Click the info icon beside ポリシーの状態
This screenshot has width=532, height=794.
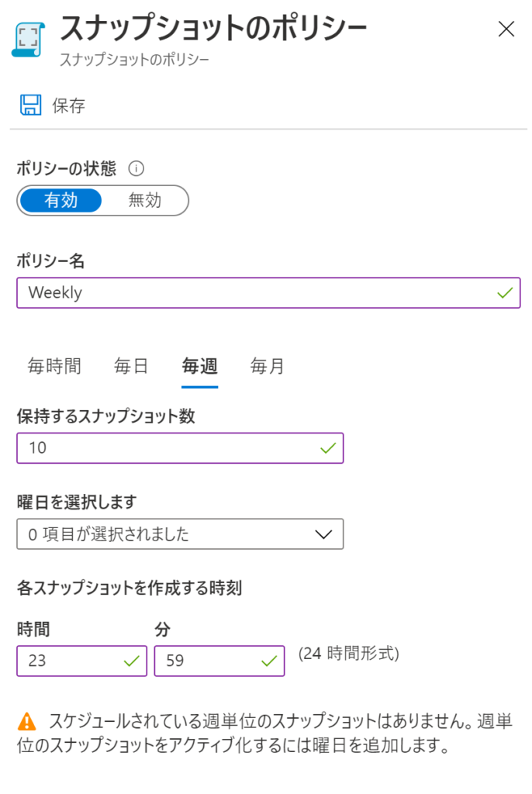click(x=136, y=168)
